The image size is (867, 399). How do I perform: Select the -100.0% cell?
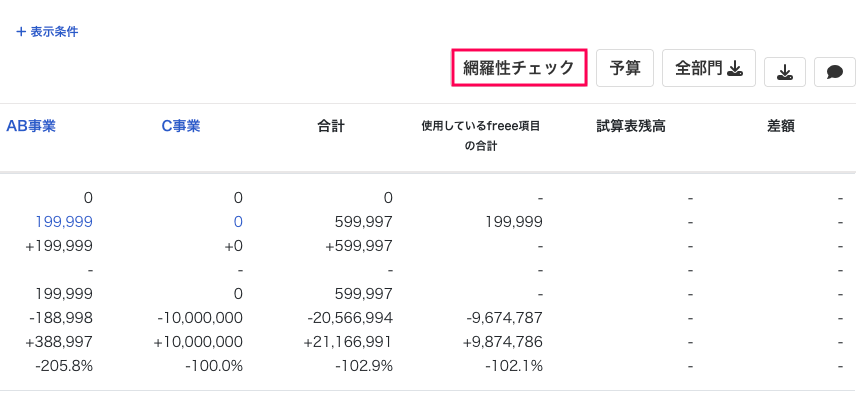click(213, 366)
